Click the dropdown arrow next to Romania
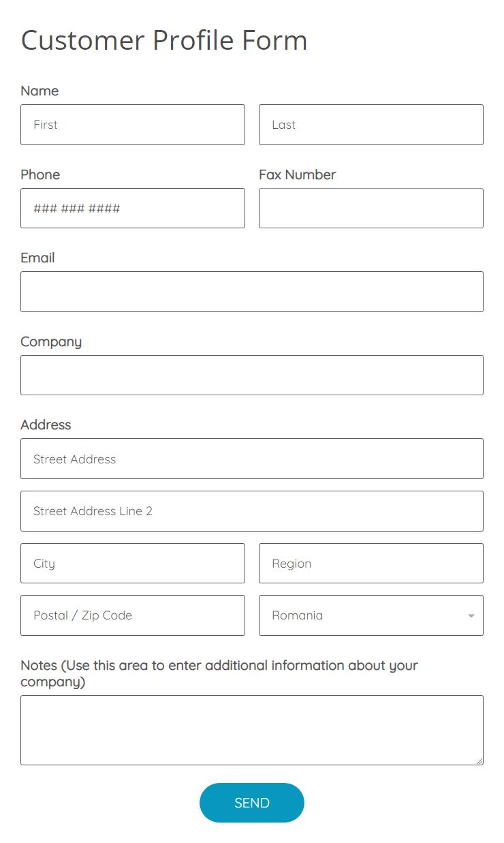Image resolution: width=504 pixels, height=843 pixels. [x=470, y=615]
